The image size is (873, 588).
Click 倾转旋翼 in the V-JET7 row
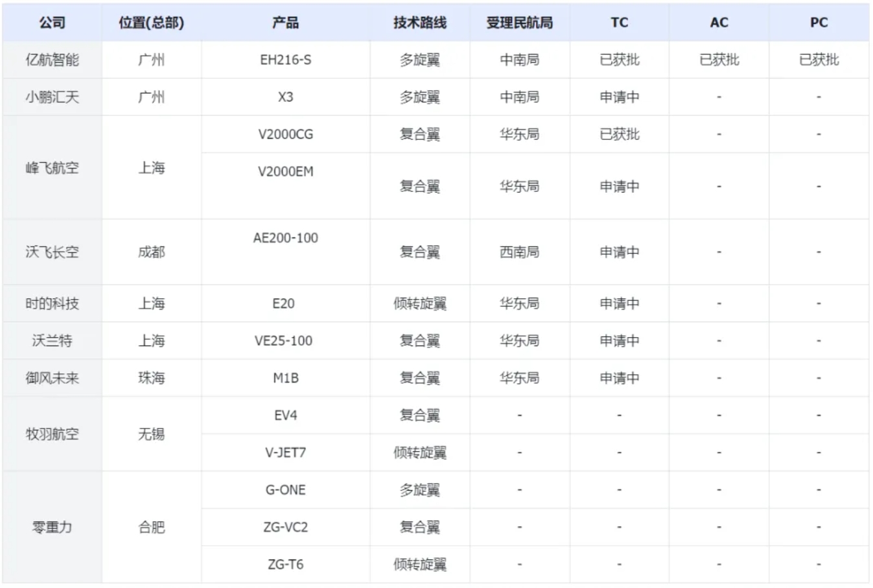[x=420, y=453]
